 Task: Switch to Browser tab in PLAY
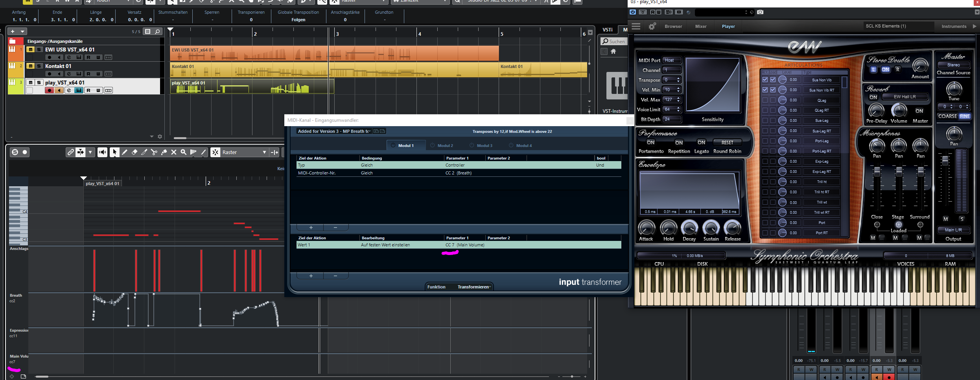[673, 26]
